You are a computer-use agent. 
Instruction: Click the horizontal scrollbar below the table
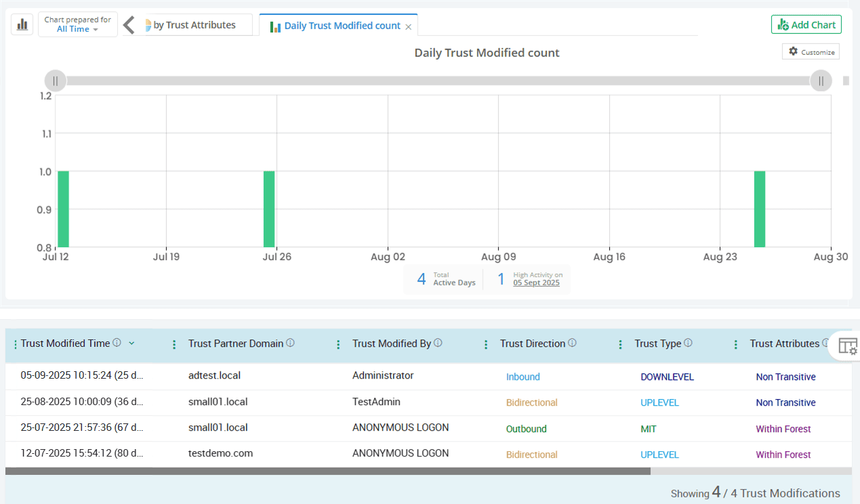pos(327,471)
